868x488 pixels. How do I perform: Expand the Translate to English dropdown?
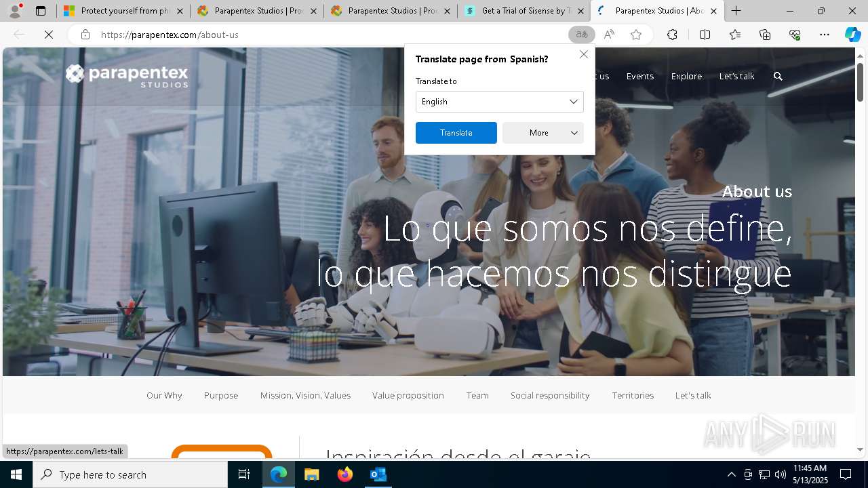(x=499, y=102)
